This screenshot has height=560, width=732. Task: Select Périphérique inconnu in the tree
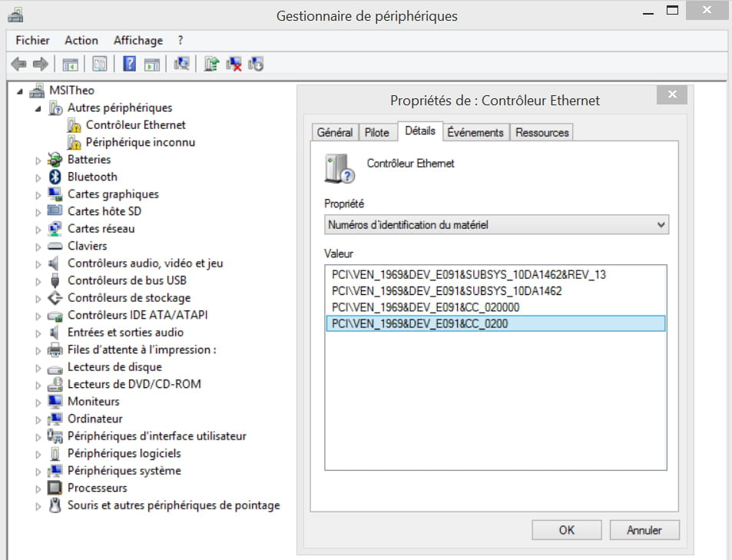pos(141,142)
